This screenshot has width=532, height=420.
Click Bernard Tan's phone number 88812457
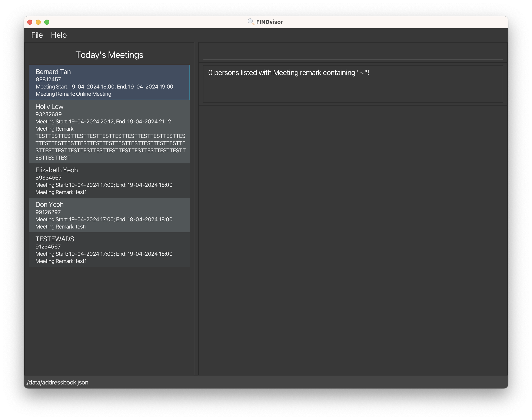[49, 79]
